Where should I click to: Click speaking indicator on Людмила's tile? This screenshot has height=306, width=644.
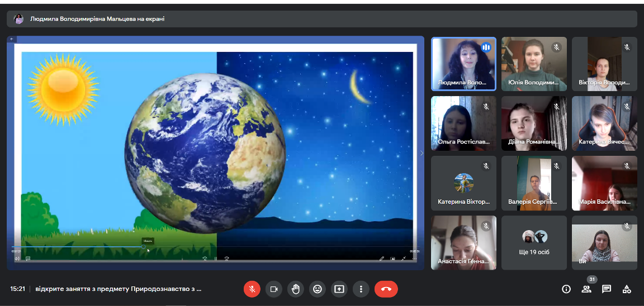click(486, 47)
